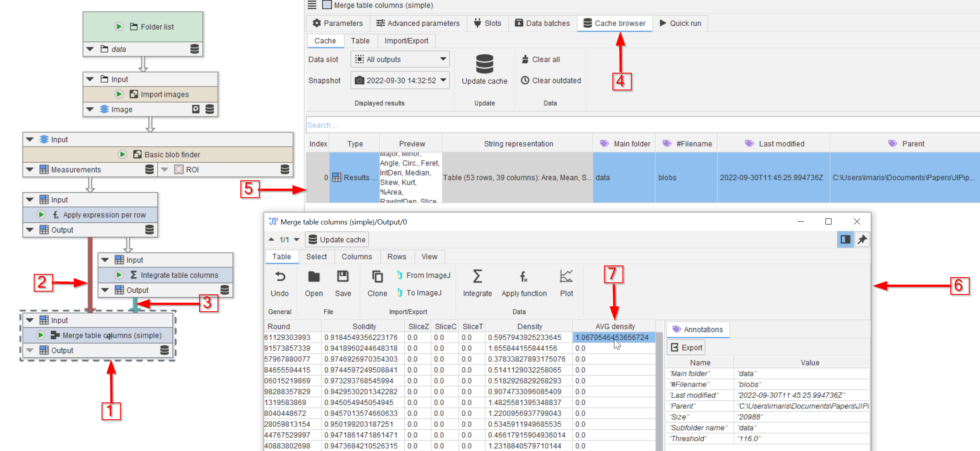Click the Undo arrow icon

click(280, 276)
